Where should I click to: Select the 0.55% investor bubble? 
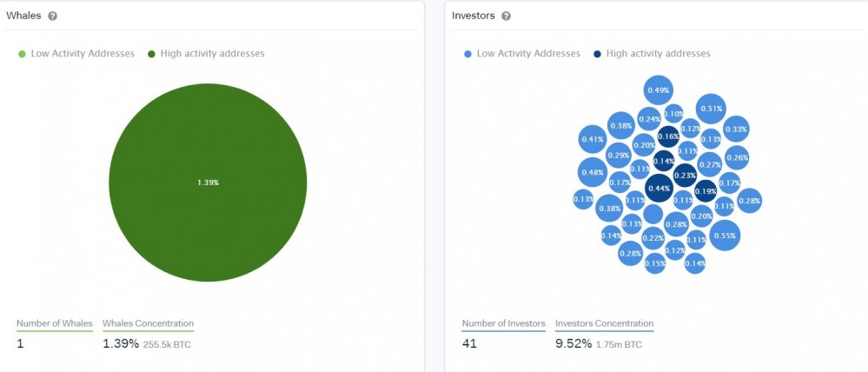pyautogui.click(x=724, y=236)
